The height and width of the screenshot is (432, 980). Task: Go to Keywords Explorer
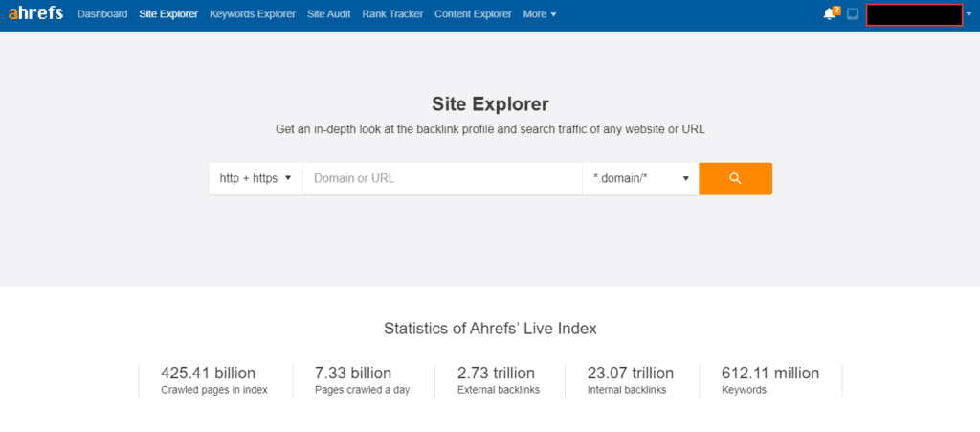[253, 14]
